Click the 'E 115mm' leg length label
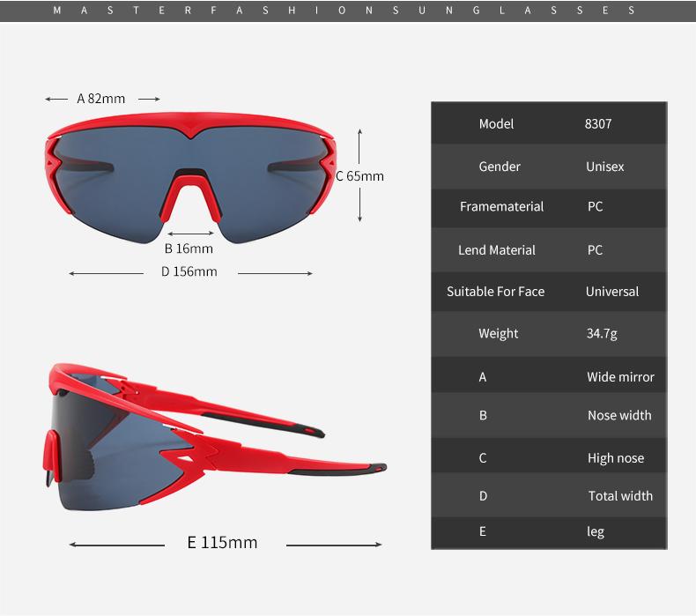Screen dimensions: 696x616 222,542
